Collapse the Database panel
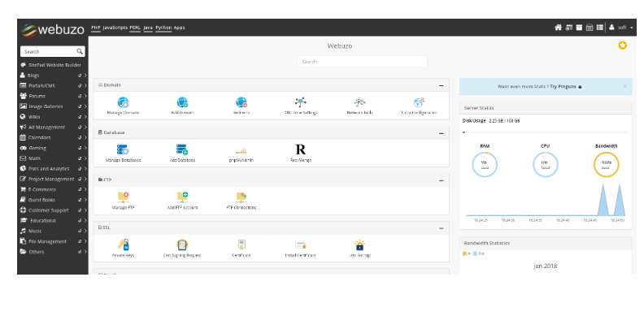 [441, 133]
